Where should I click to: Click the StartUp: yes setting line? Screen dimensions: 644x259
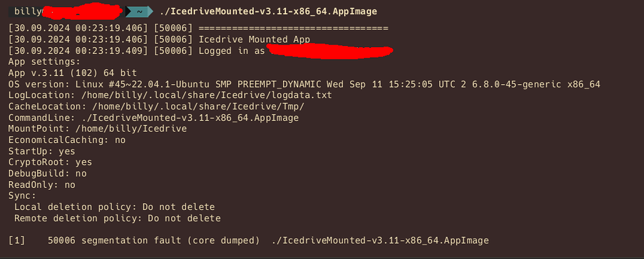[x=42, y=151]
